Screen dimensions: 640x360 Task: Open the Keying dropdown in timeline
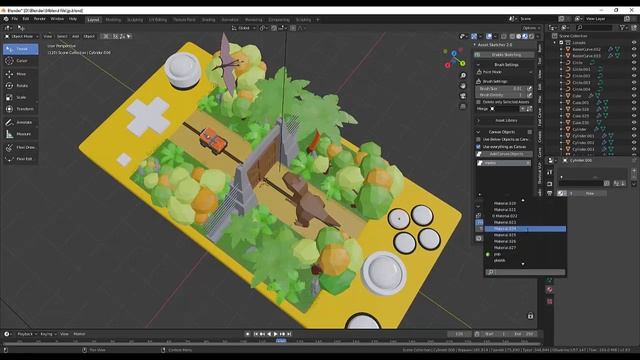[x=48, y=334]
